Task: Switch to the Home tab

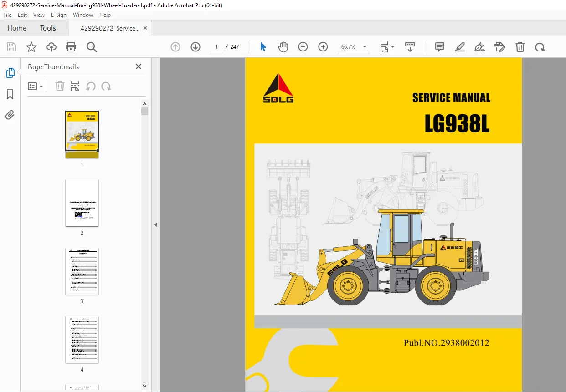Action: pos(17,28)
